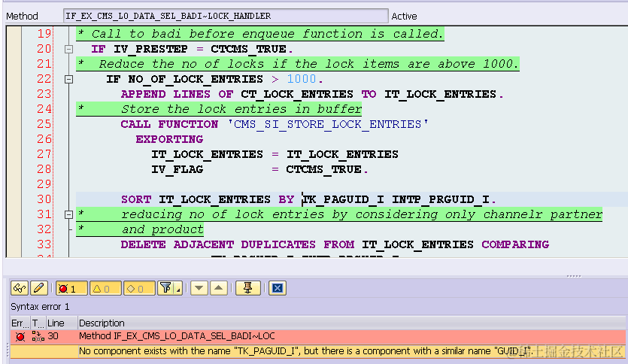Click the 'Syntax error 1' label

(40, 307)
